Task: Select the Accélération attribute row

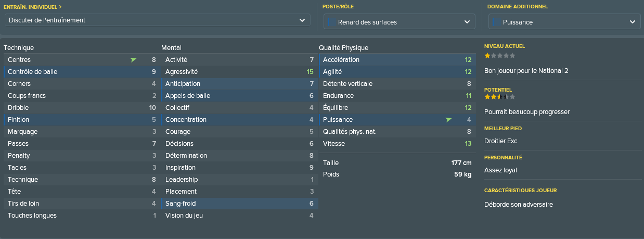Action: pyautogui.click(x=396, y=60)
